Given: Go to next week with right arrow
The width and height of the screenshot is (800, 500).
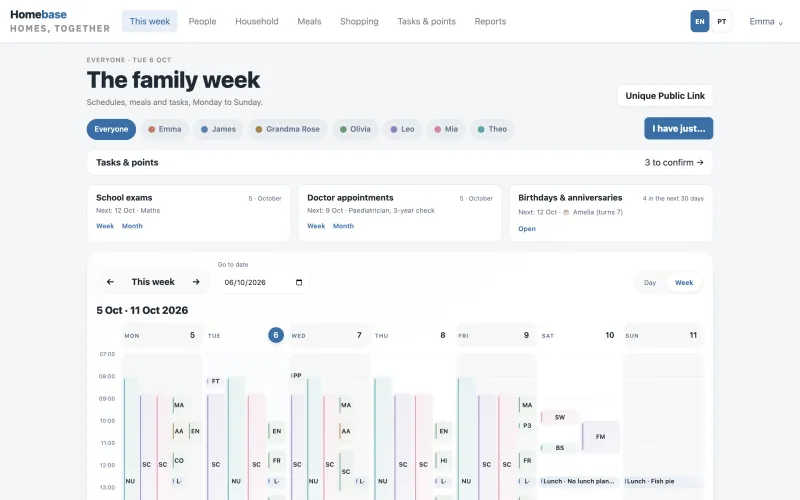Looking at the screenshot, I should [196, 282].
